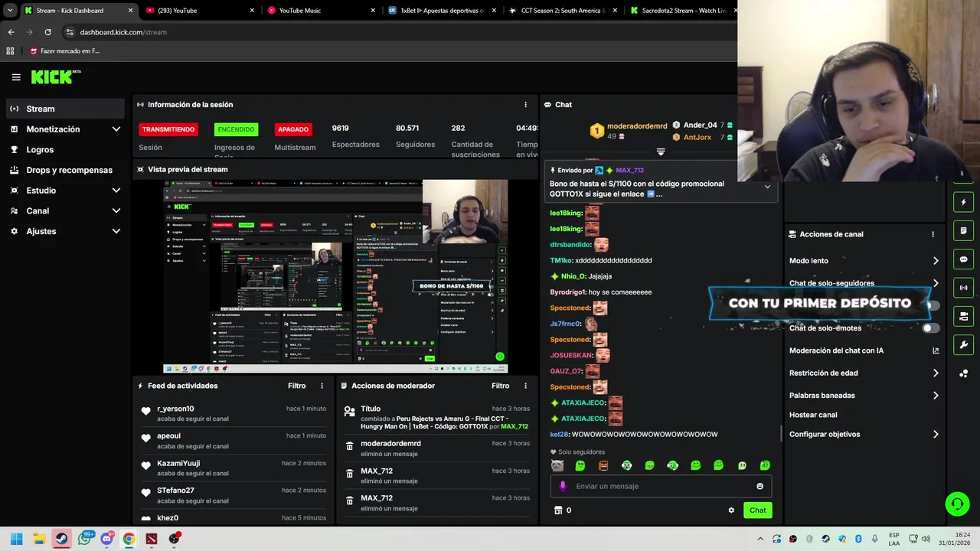
Task: Click inside the Enviar un mensaje field
Action: [661, 486]
